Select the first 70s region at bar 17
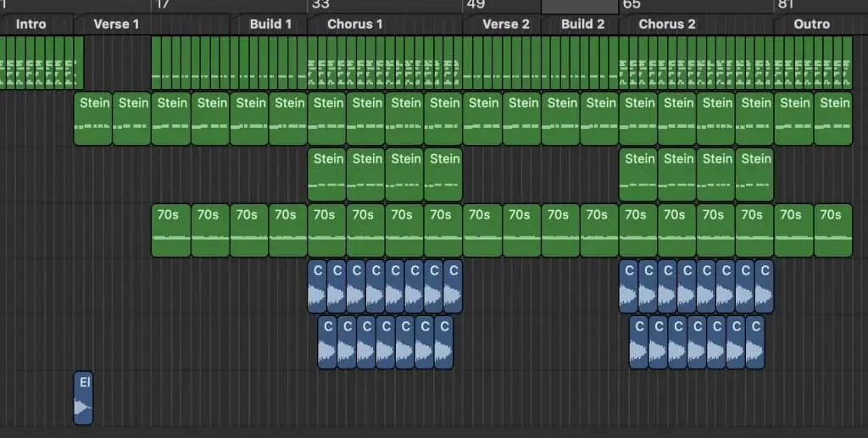868x438 pixels. [x=171, y=230]
